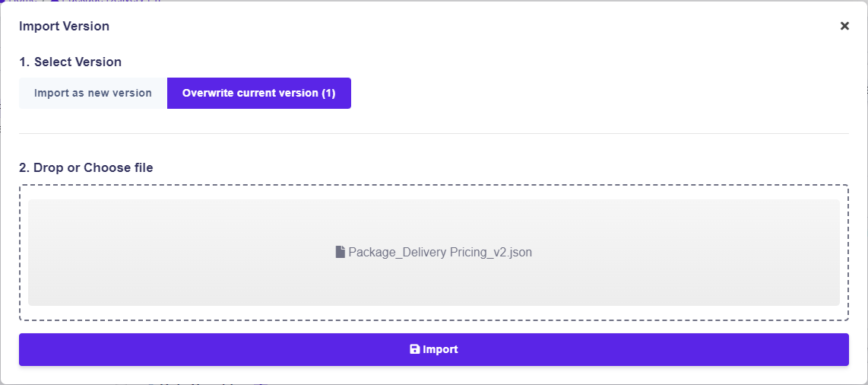The width and height of the screenshot is (868, 385).
Task: Click the left edge of the Import bar
Action: (x=30, y=349)
